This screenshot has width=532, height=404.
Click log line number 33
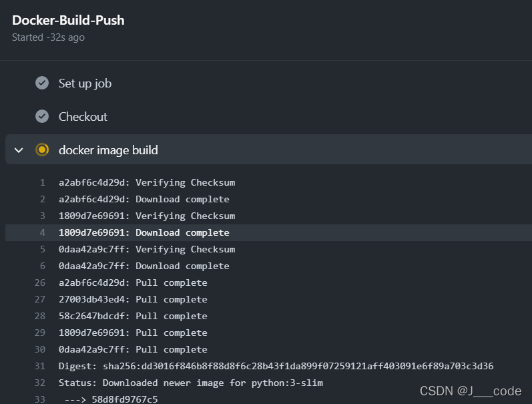point(40,399)
